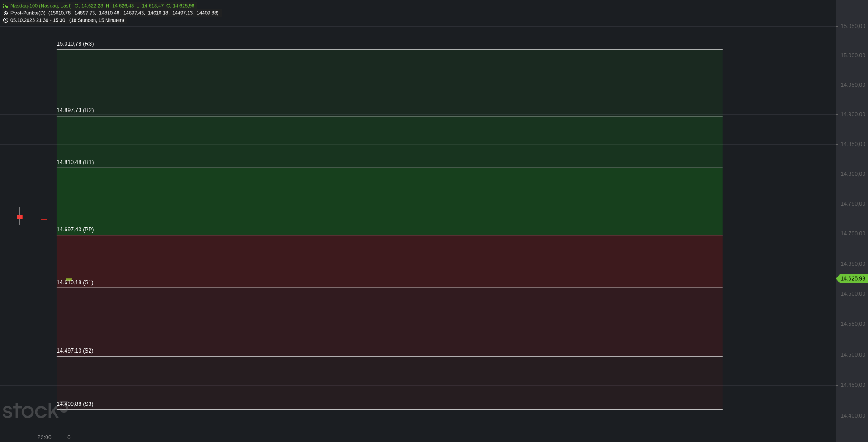This screenshot has height=442, width=868.
Task: Click the Pivot-Punkte indicator circle icon
Action: [5, 13]
